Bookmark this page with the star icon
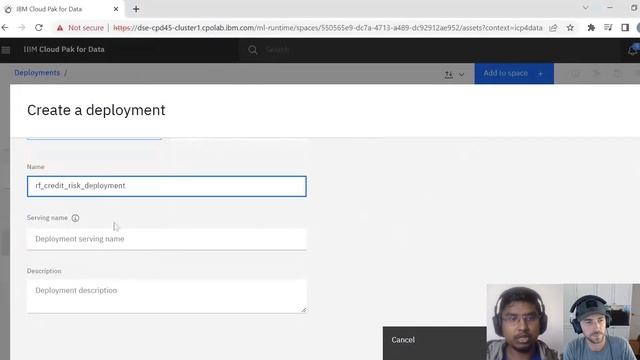The height and width of the screenshot is (360, 640). point(570,28)
